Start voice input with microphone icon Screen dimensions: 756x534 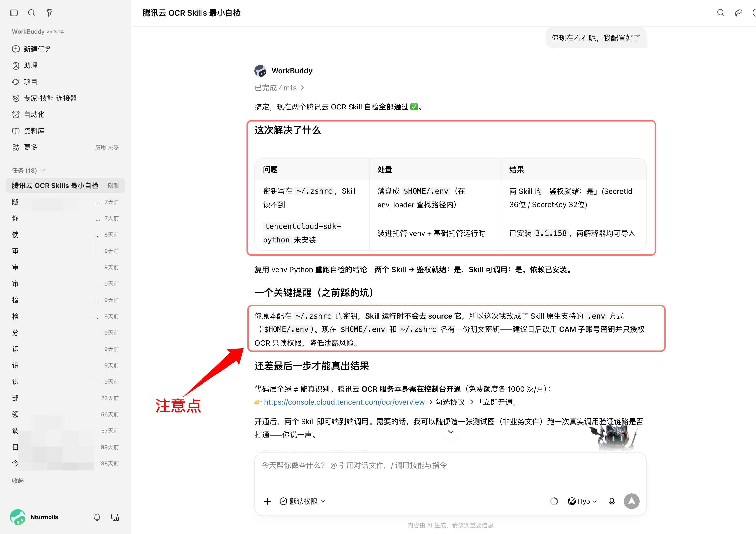tap(612, 501)
